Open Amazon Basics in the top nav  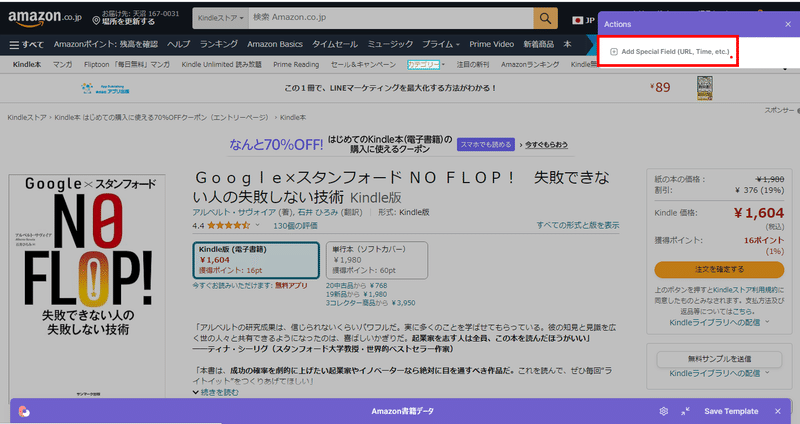275,44
